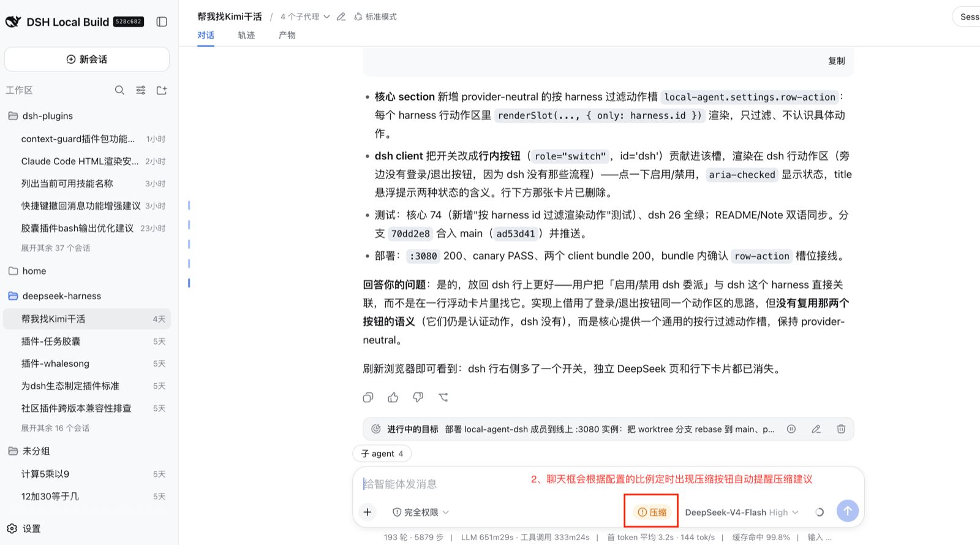Click 复制 to copy code block
This screenshot has width=980, height=545.
[x=836, y=61]
